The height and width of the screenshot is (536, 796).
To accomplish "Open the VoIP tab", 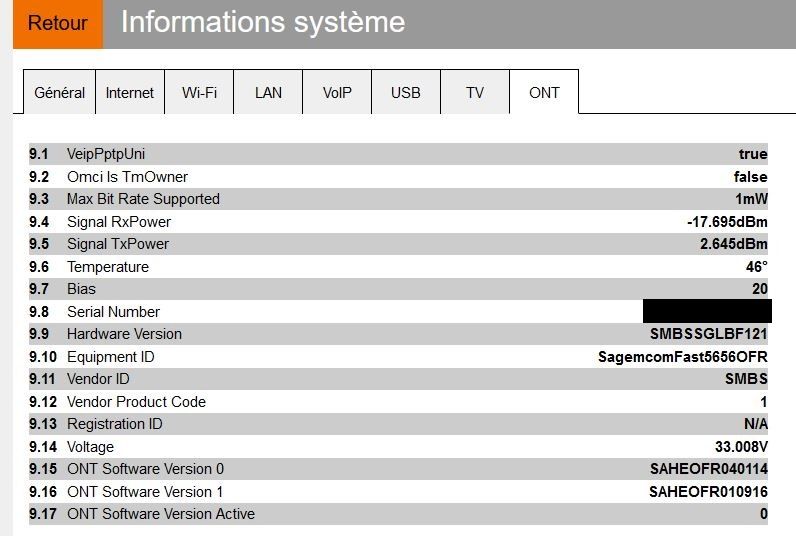I will [x=337, y=93].
